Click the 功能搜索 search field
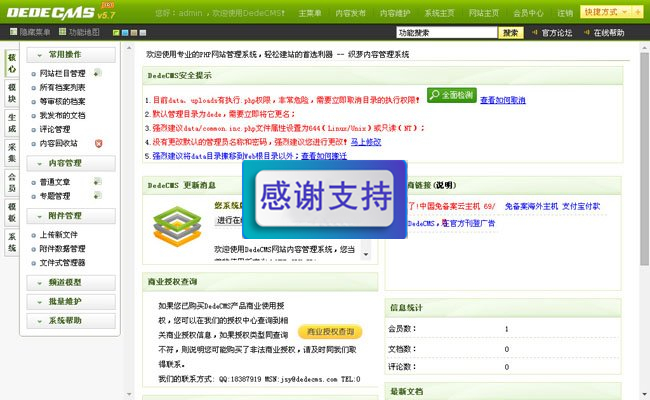This screenshot has width=650, height=400. (x=446, y=33)
